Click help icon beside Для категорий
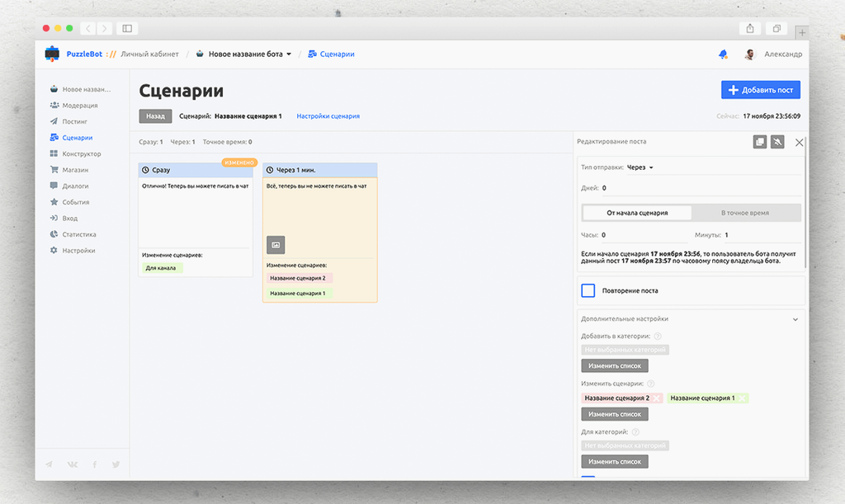 635,432
